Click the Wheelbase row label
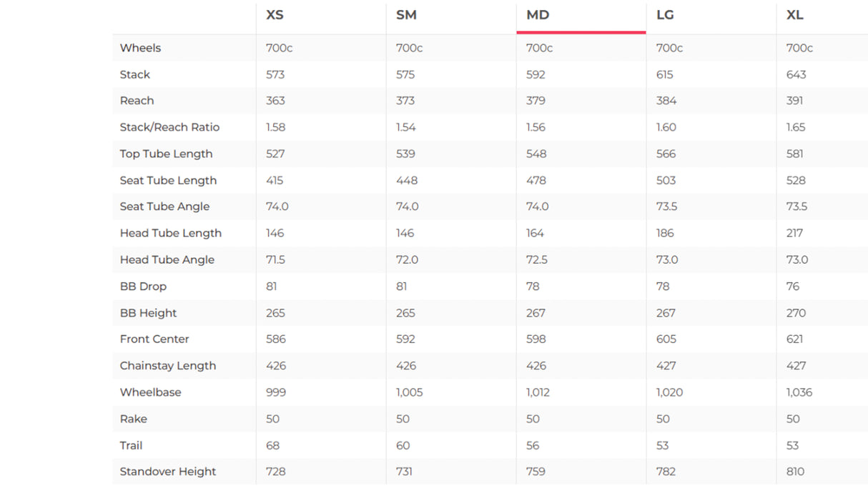The image size is (868, 488). click(150, 392)
